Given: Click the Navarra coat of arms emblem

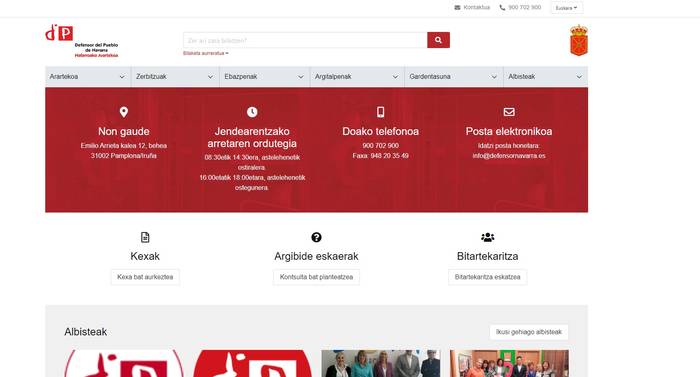Looking at the screenshot, I should 579,40.
